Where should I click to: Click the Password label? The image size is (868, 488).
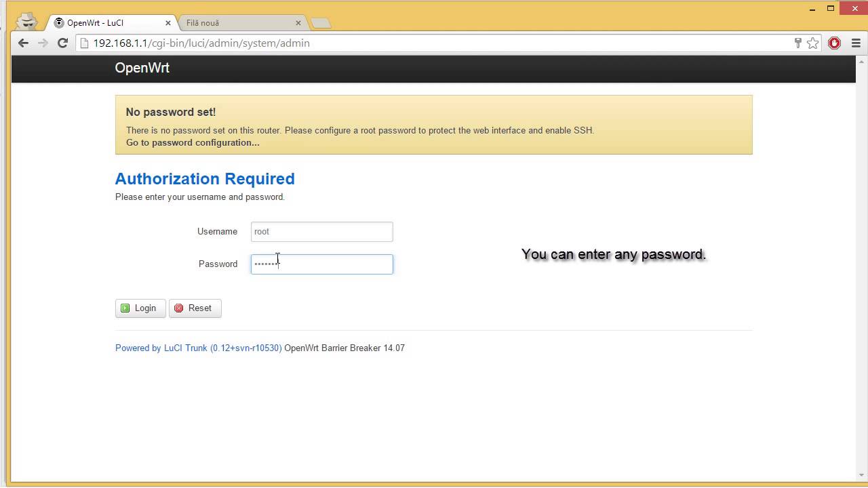218,264
